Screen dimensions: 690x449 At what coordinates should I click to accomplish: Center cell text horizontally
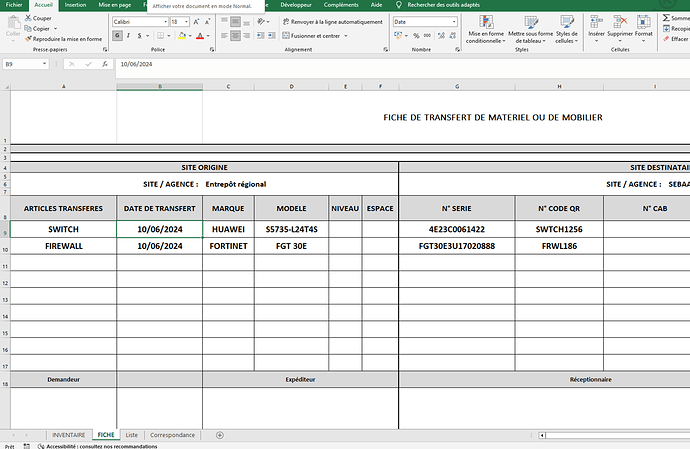[x=235, y=36]
